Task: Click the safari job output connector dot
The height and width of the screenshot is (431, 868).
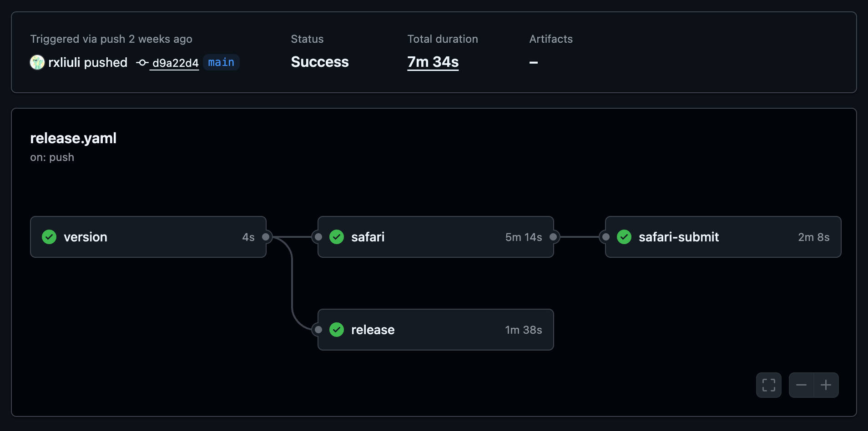Action: tap(554, 237)
